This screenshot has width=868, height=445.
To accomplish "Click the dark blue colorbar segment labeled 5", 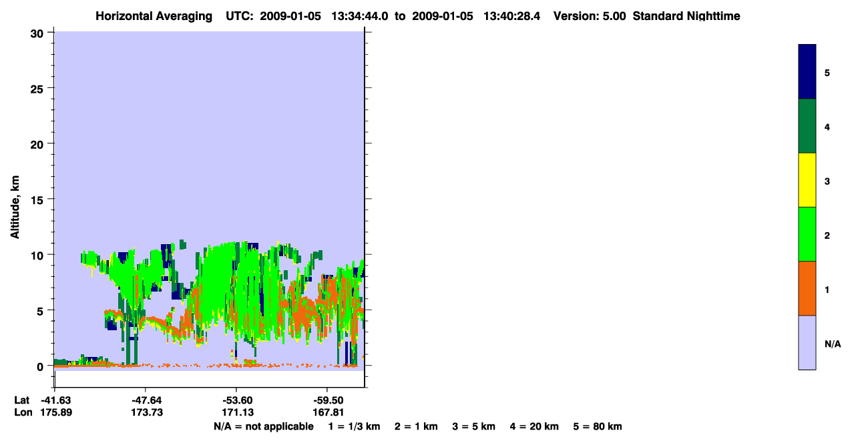I will tap(807, 72).
